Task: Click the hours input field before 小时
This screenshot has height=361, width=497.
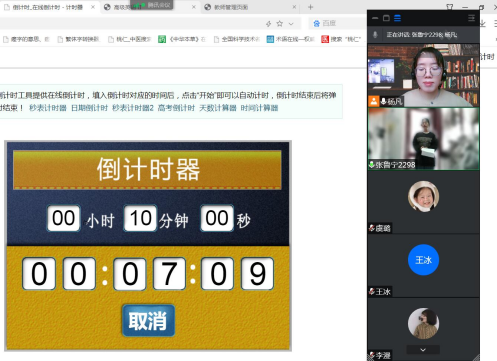Action: [63, 218]
